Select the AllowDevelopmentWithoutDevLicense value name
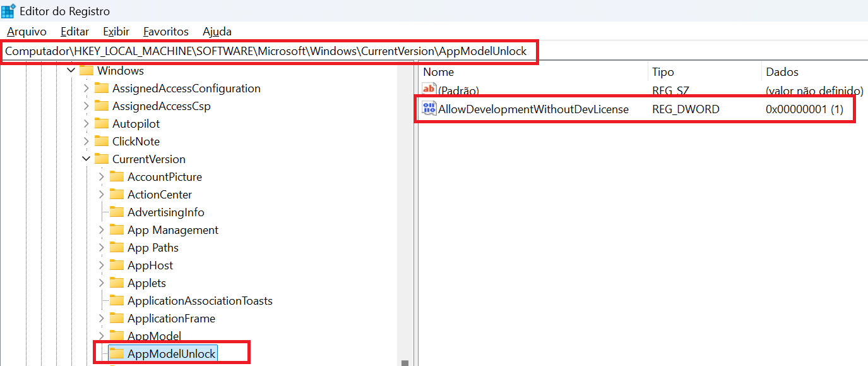The height and width of the screenshot is (366, 868). tap(533, 109)
